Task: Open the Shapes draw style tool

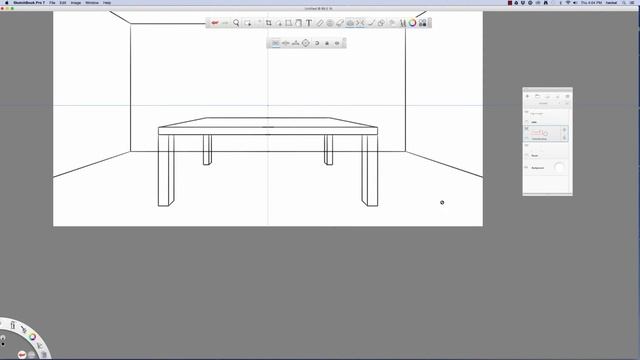Action: 381,23
